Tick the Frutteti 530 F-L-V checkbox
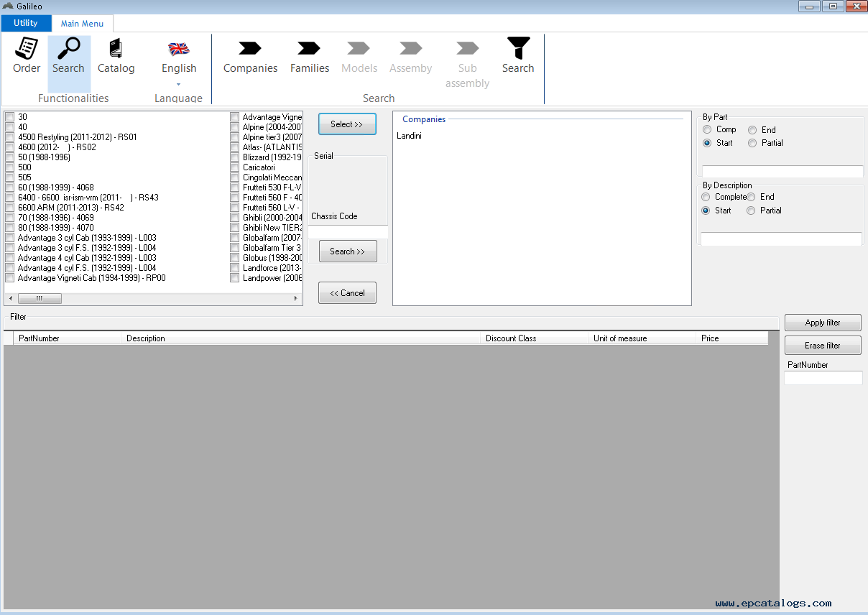The width and height of the screenshot is (868, 615). [235, 188]
